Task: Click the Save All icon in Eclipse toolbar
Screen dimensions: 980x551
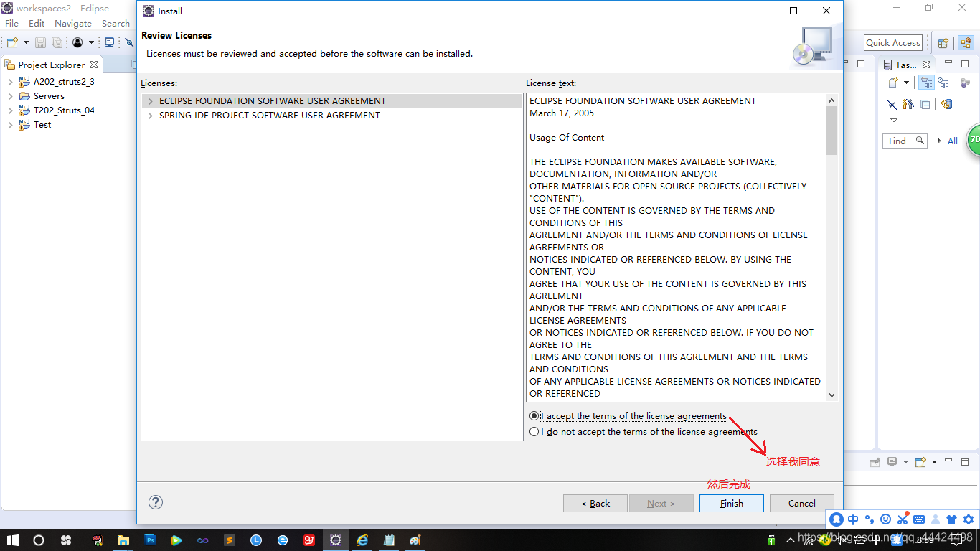Action: click(57, 43)
